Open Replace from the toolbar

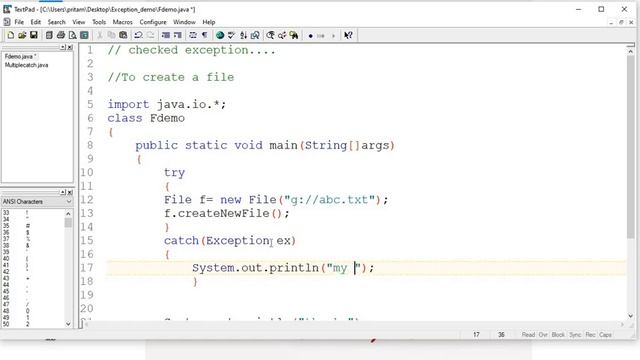(x=282, y=36)
